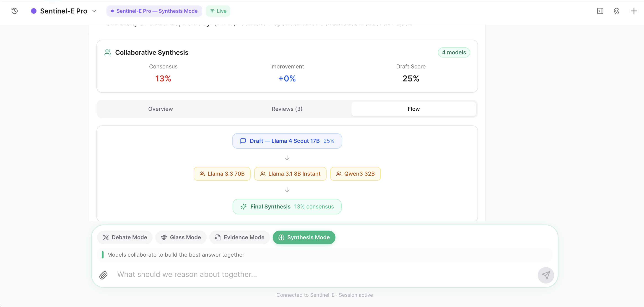Click the 4 models badge

(x=454, y=52)
